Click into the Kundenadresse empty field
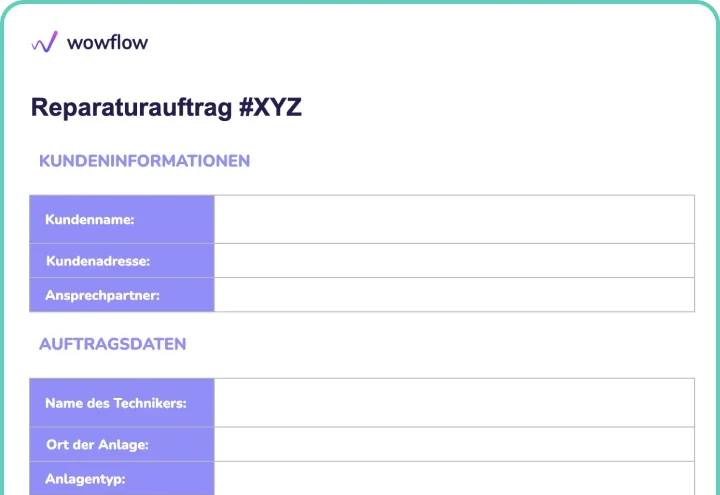The image size is (720, 495). pos(454,261)
